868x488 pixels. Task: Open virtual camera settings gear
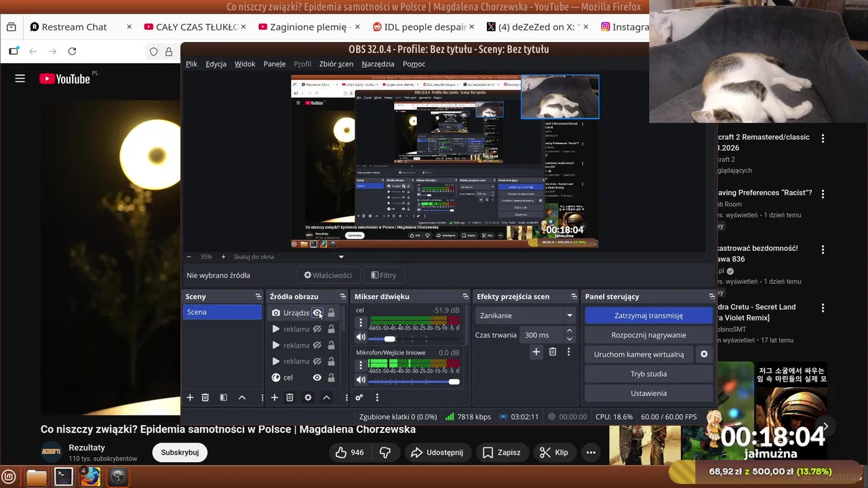point(704,354)
